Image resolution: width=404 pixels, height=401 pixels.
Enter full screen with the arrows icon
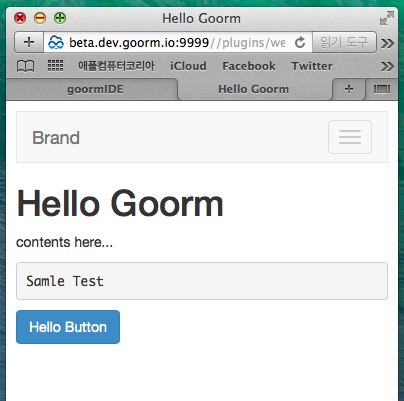pos(387,18)
